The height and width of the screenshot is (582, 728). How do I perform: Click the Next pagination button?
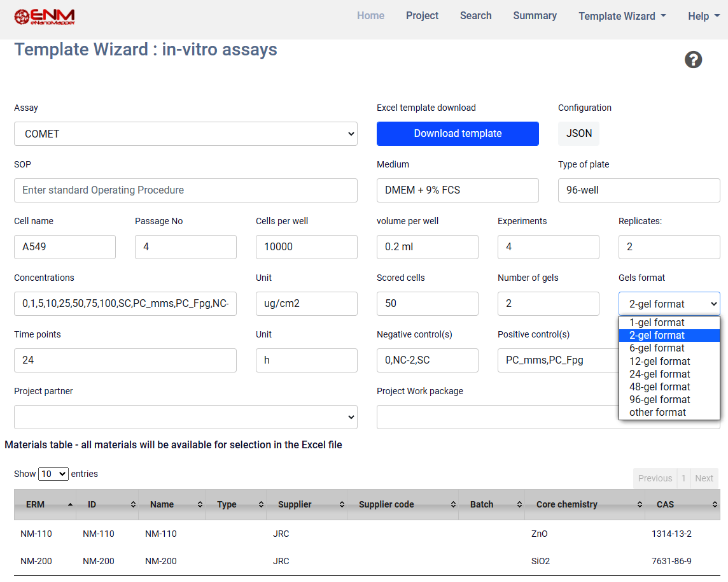[704, 478]
